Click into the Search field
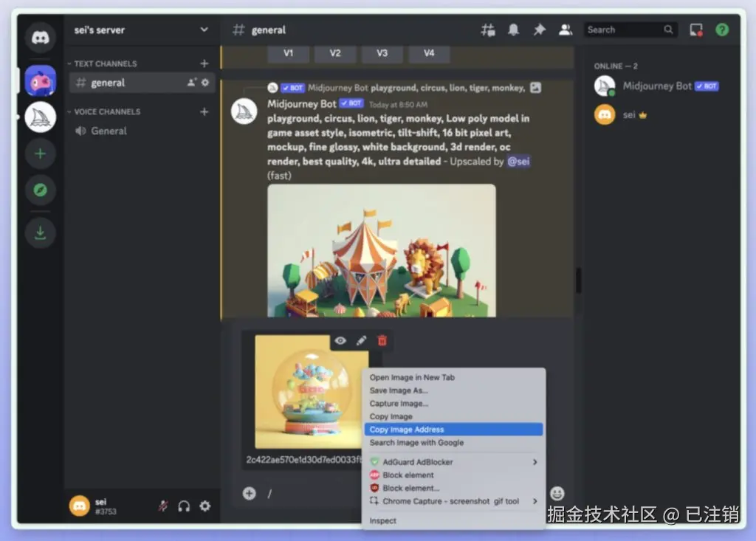 tap(630, 30)
